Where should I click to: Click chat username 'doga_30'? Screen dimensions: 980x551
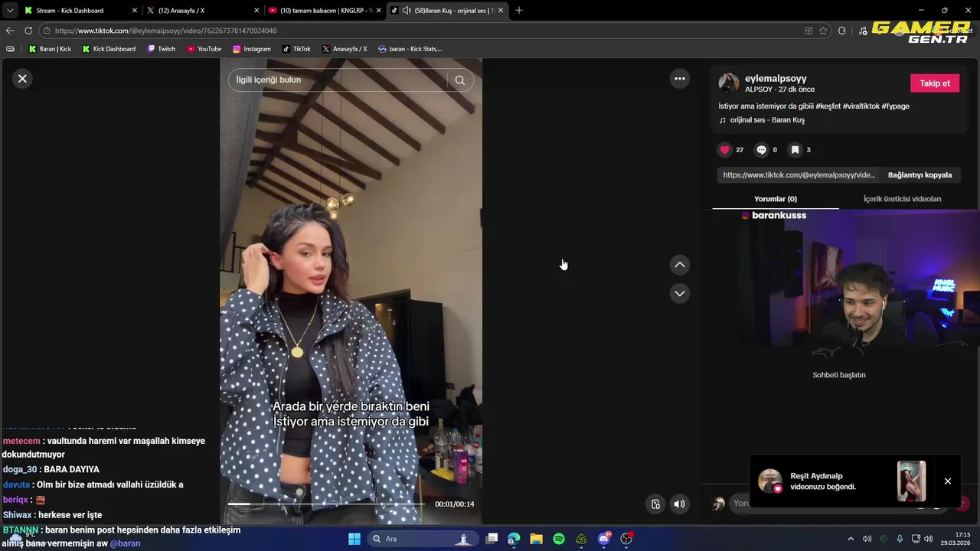[20, 469]
